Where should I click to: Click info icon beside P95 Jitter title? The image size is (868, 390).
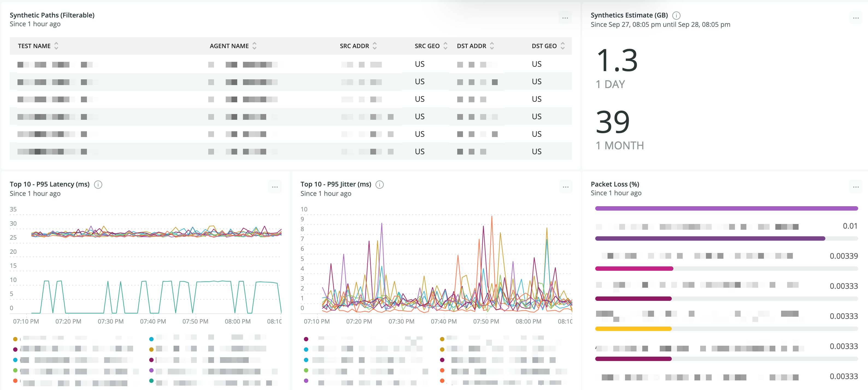point(379,184)
